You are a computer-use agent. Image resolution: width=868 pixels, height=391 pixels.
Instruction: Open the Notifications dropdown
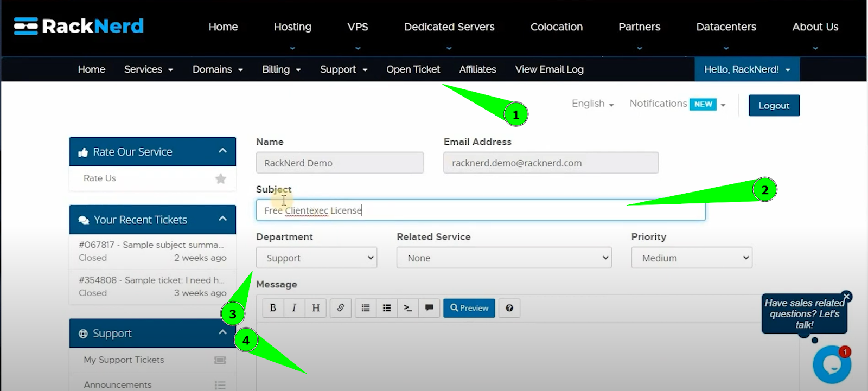[x=677, y=104]
